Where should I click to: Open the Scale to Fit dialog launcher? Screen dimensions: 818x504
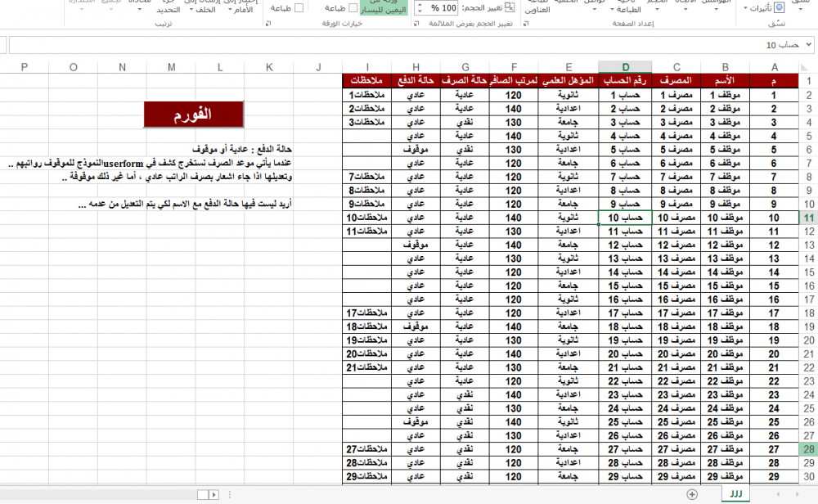pos(416,24)
